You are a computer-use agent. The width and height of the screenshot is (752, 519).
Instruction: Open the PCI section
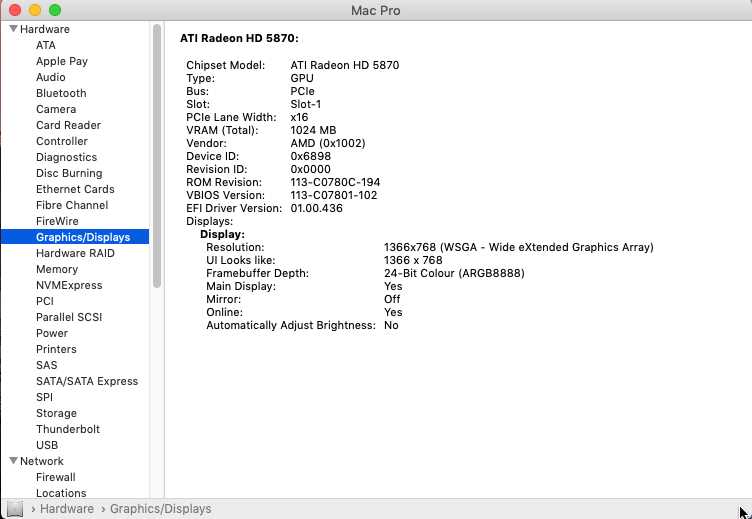[45, 301]
